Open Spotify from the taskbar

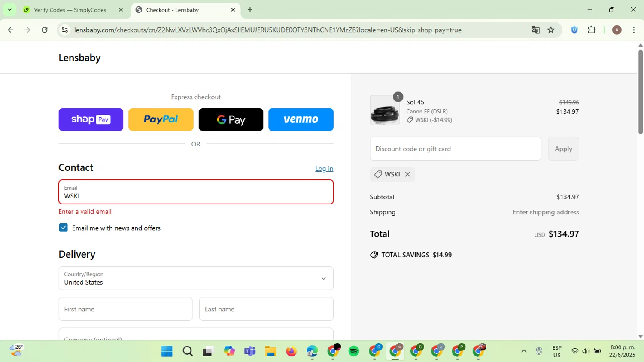354,351
